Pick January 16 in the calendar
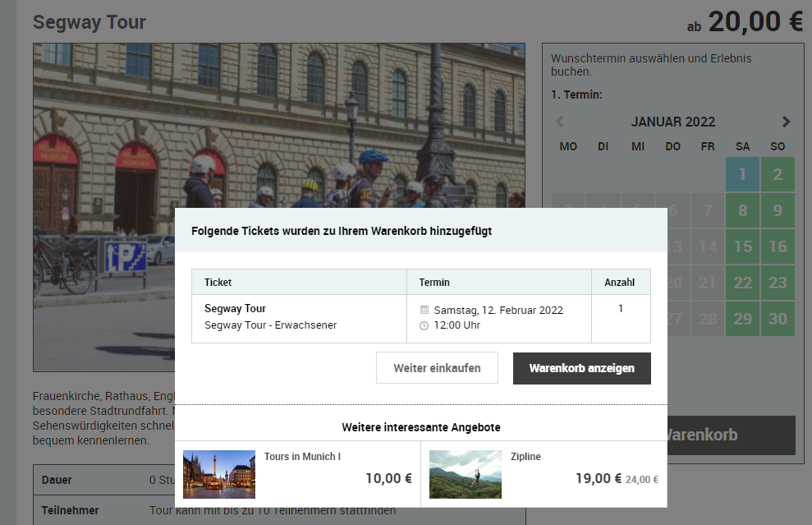 (x=778, y=246)
